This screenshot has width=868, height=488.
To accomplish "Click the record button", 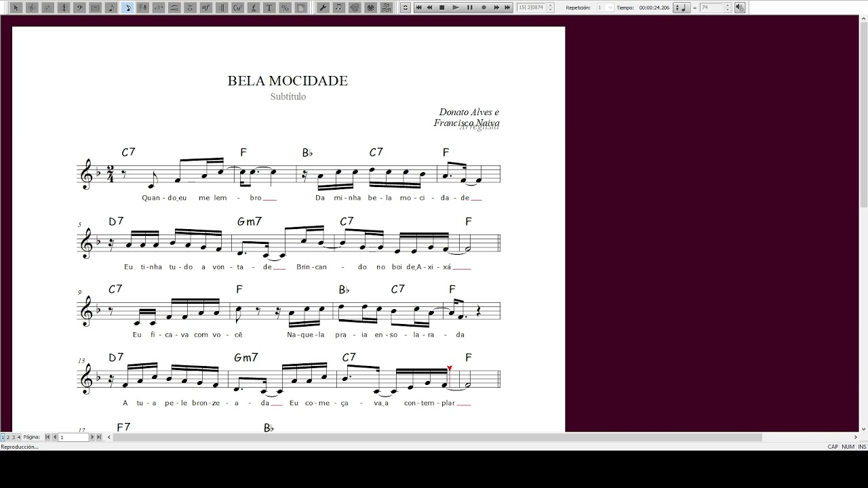I will 484,7.
